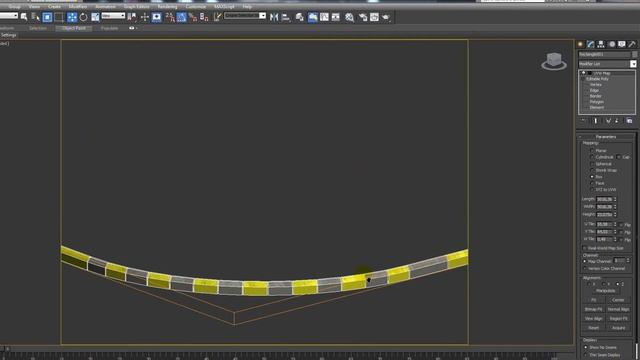The image size is (640, 360).
Task: Click Configure Modifier Sets icon
Action: pyautogui.click(x=629, y=121)
